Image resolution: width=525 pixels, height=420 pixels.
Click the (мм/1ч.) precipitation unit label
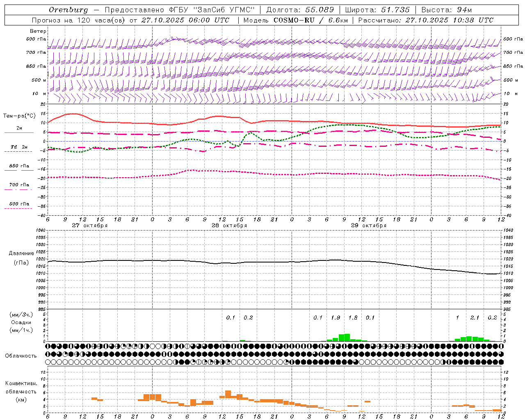21,330
